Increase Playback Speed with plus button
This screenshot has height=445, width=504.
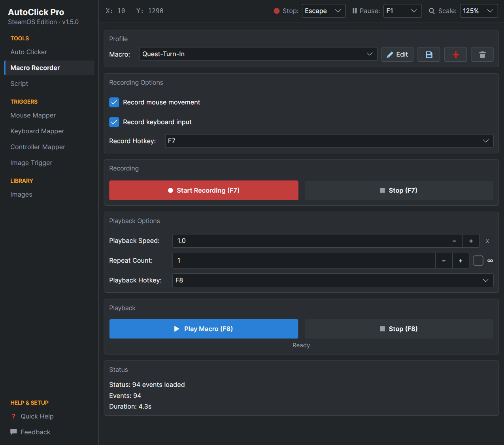471,241
